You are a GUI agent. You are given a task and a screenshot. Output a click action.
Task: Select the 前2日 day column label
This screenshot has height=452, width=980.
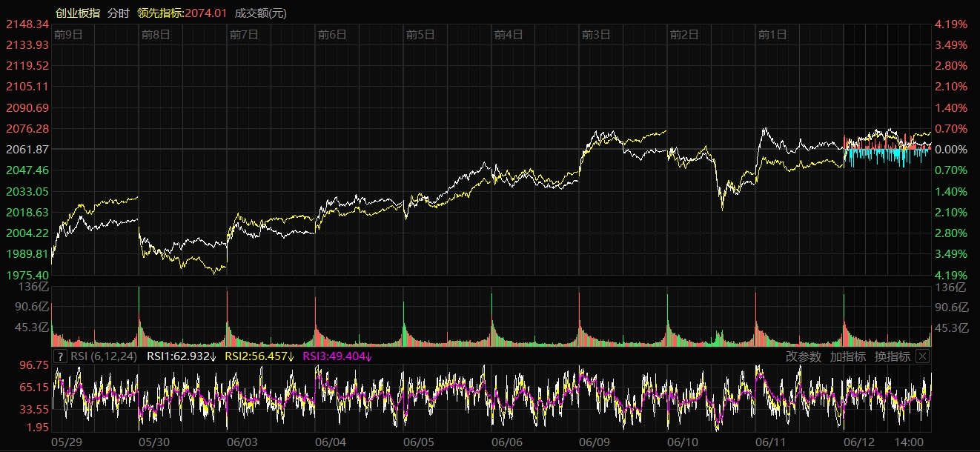pos(684,34)
